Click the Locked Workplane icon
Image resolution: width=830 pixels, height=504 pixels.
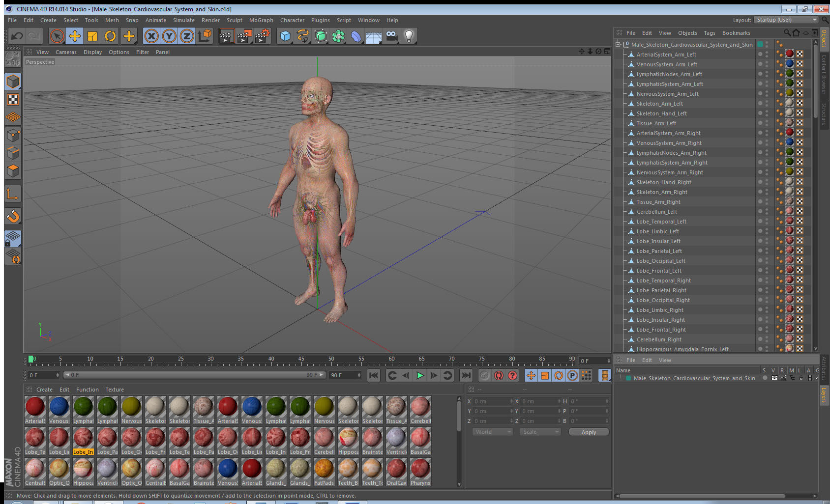pos(13,239)
